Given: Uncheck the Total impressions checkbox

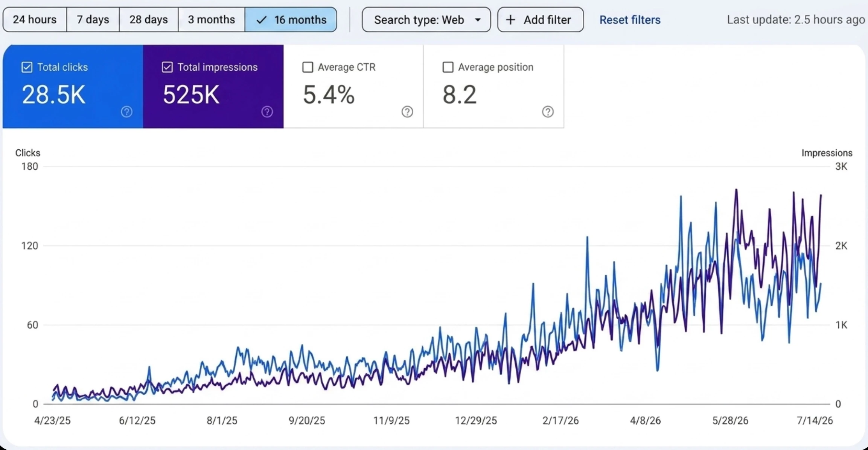Looking at the screenshot, I should pos(167,67).
